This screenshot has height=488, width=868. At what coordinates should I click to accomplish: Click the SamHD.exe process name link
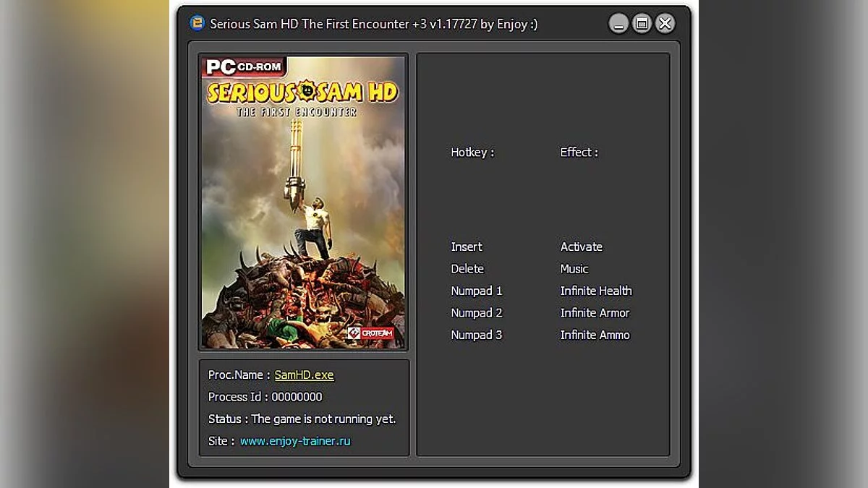304,374
